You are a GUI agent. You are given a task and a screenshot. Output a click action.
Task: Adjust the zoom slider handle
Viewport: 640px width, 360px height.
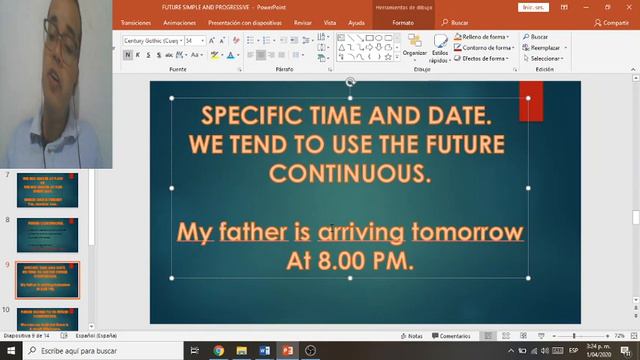574,336
